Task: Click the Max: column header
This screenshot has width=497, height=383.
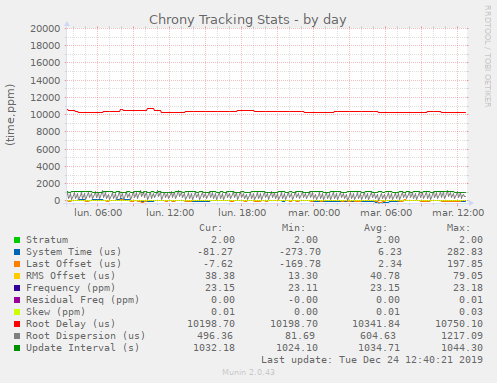Action: [458, 228]
